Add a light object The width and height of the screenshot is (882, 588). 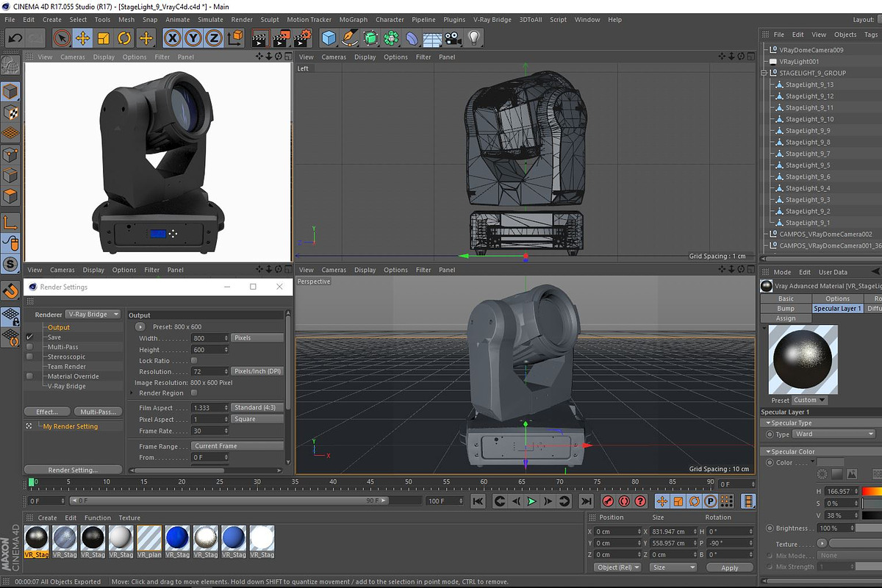(474, 38)
